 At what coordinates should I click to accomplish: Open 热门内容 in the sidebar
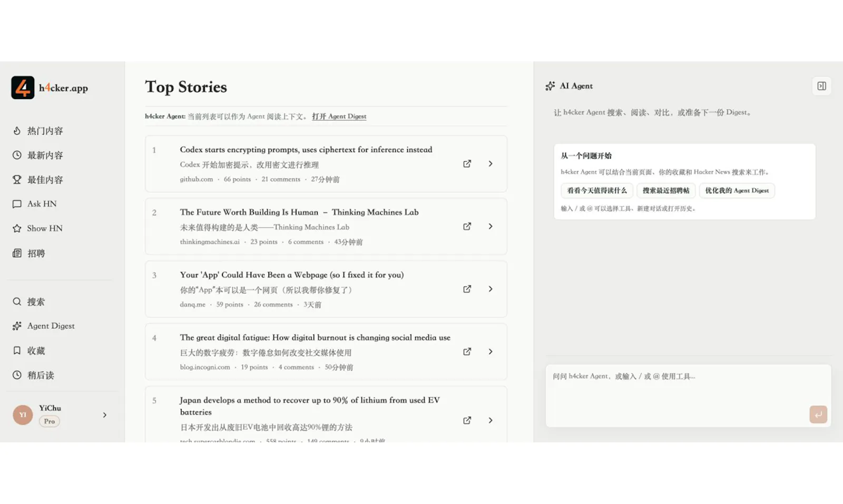45,131
